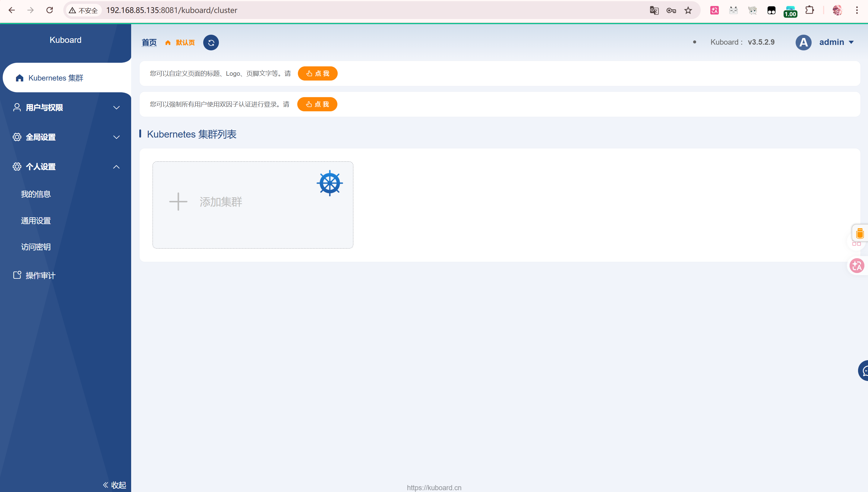Click the circular refresh icon beside 默认页
The width and height of the screenshot is (868, 492).
pos(211,43)
